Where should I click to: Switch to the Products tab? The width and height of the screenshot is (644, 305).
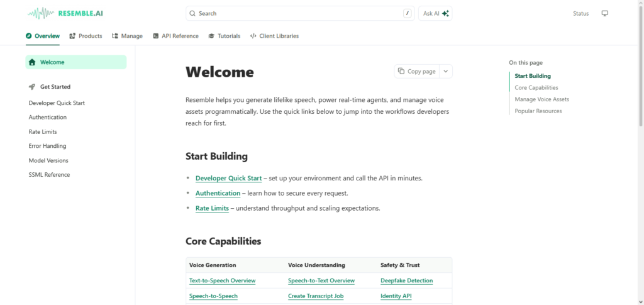86,36
